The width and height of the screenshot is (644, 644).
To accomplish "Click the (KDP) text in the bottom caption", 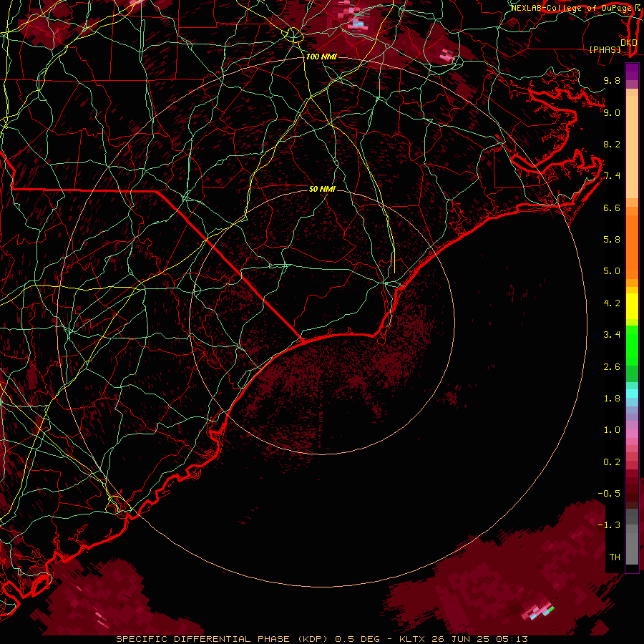I will [314, 639].
